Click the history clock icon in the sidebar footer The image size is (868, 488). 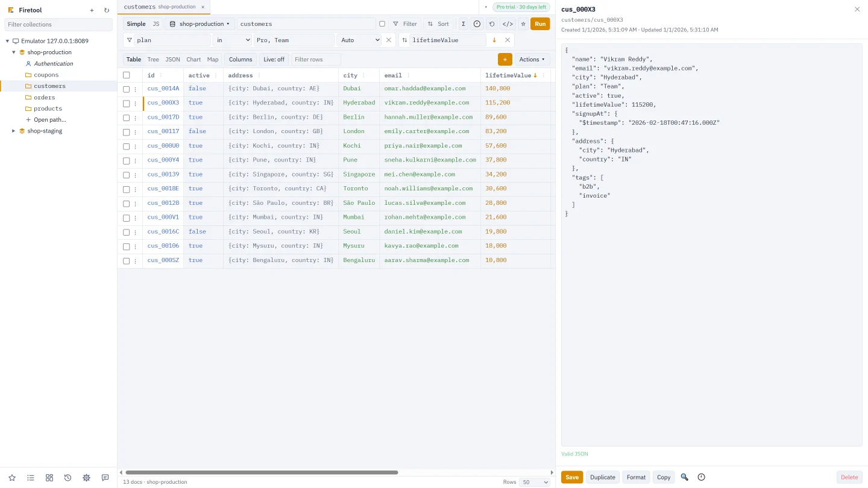coord(68,478)
